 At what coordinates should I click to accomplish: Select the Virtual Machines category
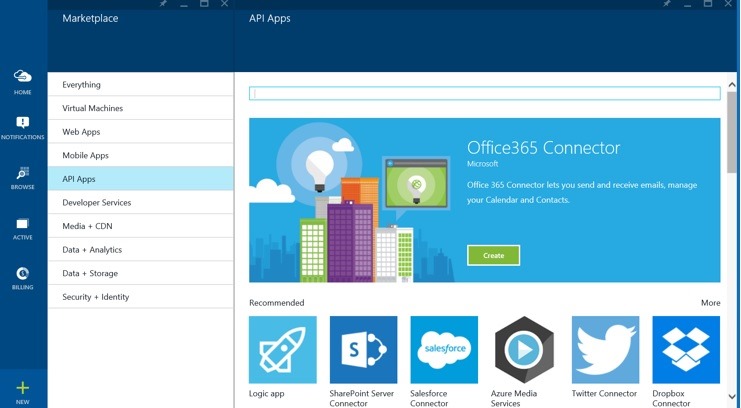(x=141, y=108)
